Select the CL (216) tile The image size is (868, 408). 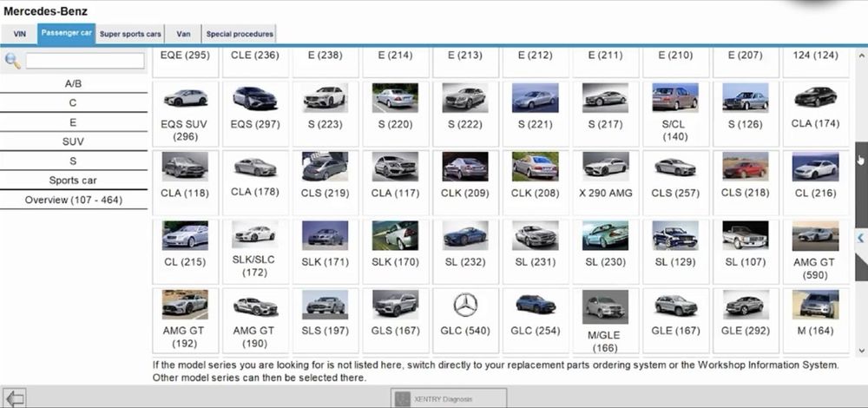pos(815,182)
